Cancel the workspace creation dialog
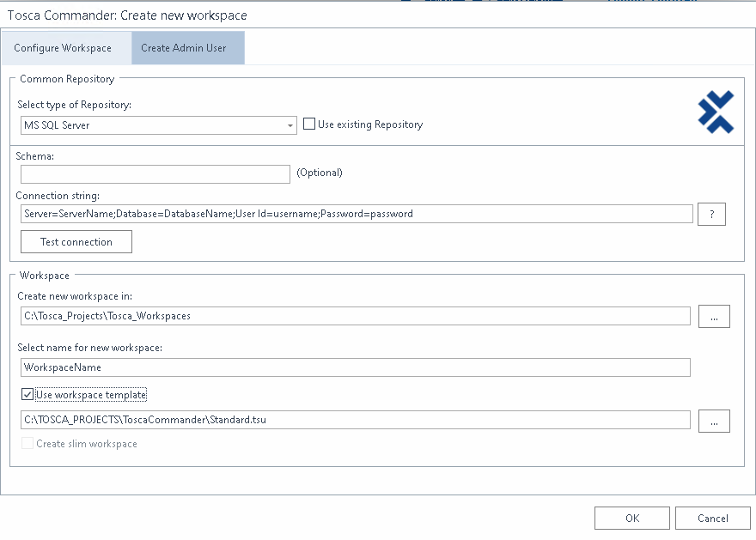756x540 pixels. tap(712, 518)
